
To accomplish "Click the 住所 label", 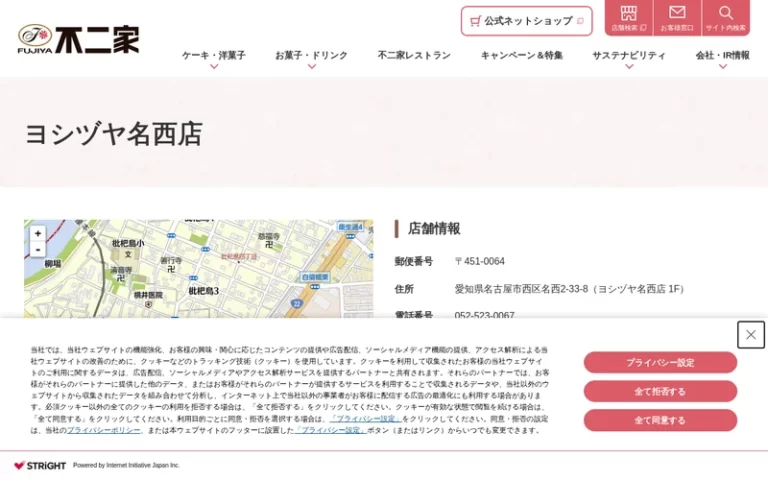I will (x=404, y=289).
